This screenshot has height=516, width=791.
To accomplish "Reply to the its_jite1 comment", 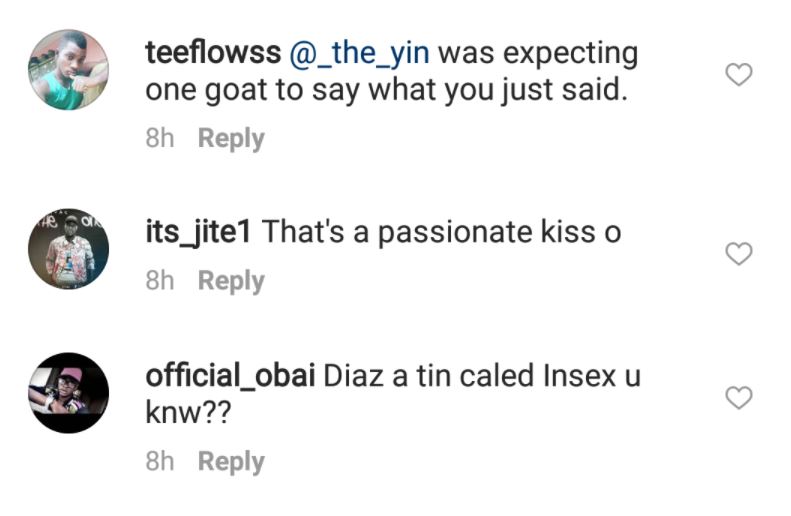I will [231, 281].
